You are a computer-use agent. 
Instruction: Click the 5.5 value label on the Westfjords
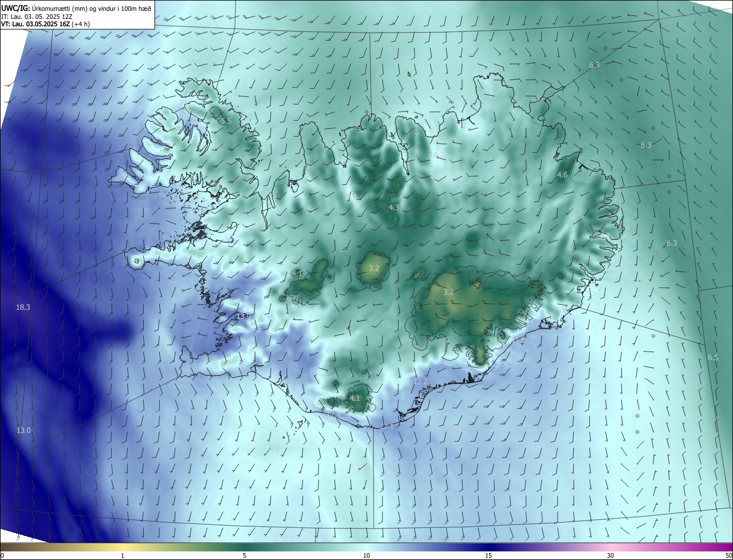[226, 121]
